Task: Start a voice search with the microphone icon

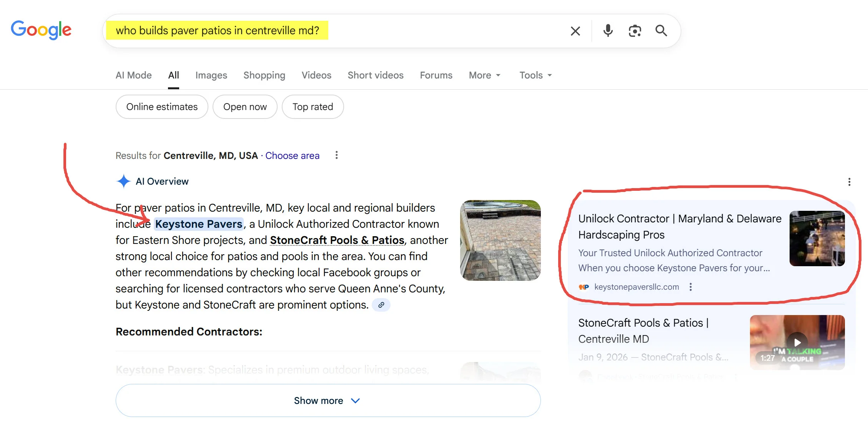Action: 607,31
